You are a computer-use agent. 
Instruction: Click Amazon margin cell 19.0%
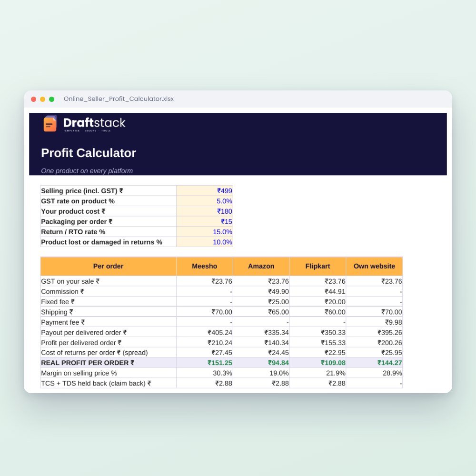click(x=261, y=373)
